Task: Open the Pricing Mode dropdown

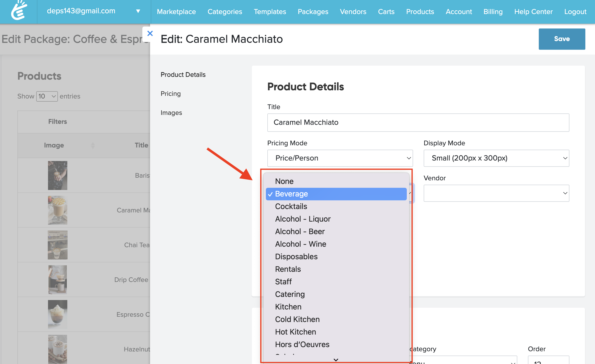Action: click(x=340, y=158)
